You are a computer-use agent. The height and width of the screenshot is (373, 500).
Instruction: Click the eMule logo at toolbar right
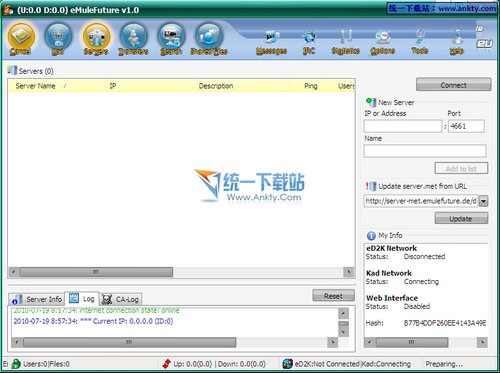484,37
